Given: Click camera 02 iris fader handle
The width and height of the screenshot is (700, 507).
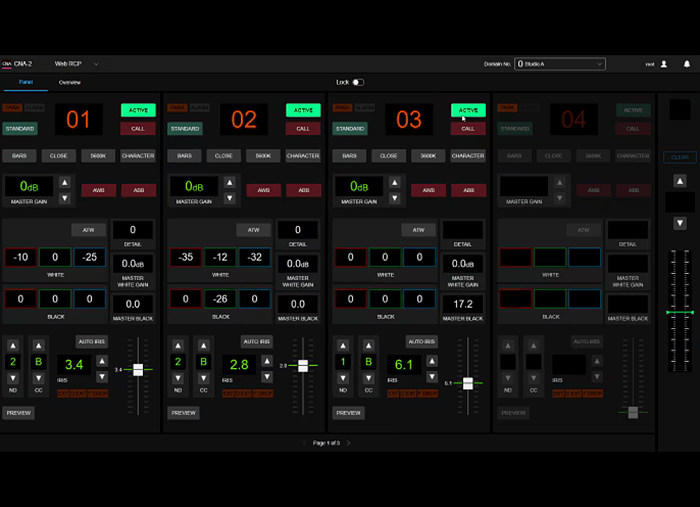Looking at the screenshot, I should coord(303,366).
